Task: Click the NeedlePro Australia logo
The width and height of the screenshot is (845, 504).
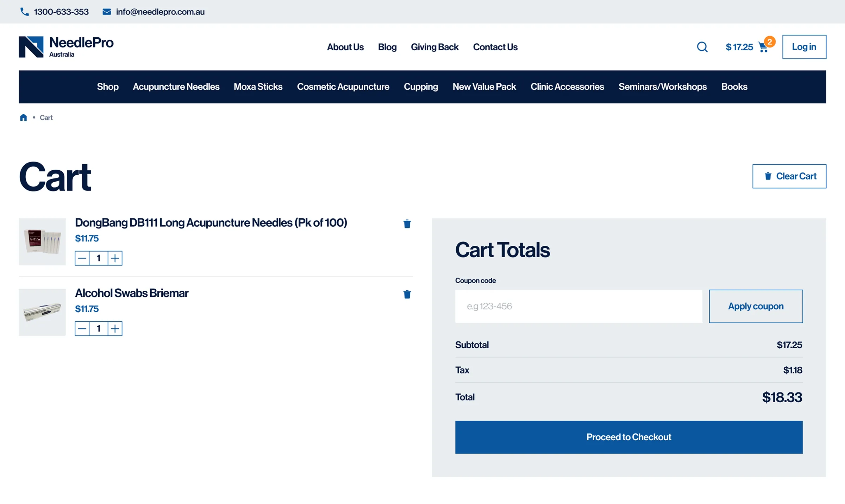Action: point(66,47)
